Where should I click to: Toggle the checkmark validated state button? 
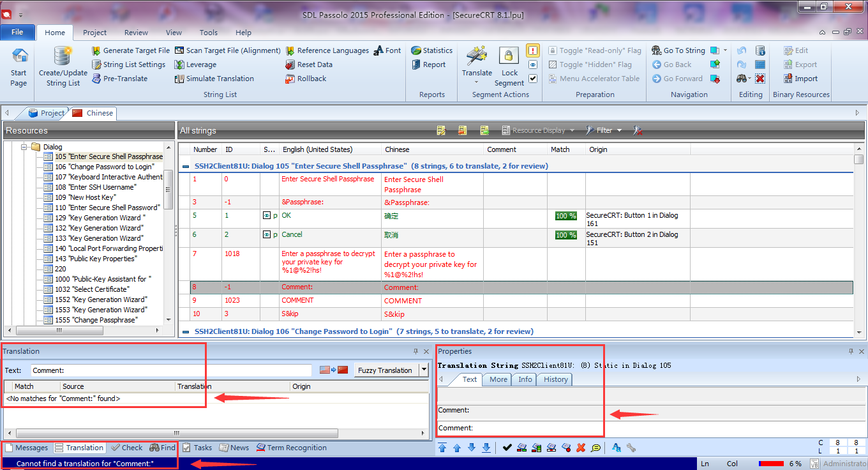pos(533,79)
